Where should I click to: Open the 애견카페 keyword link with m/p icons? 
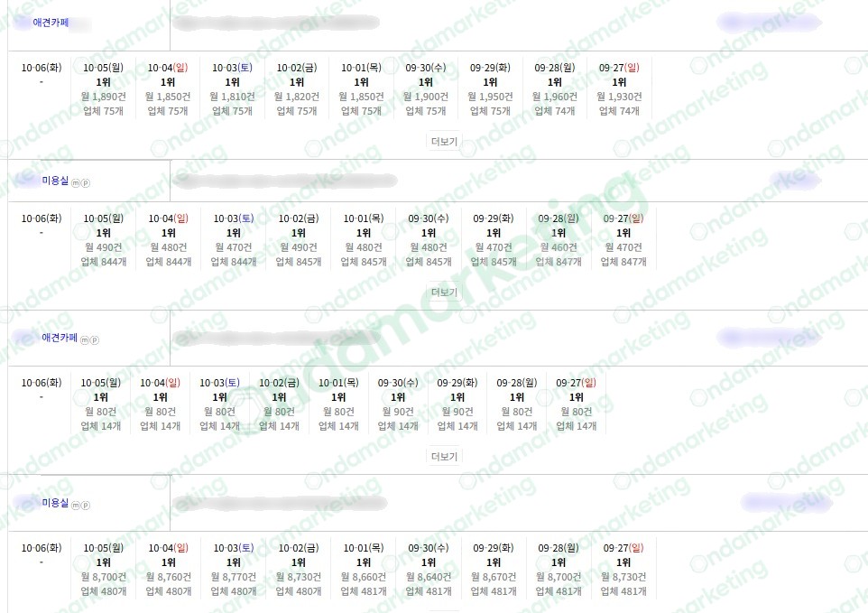click(60, 338)
